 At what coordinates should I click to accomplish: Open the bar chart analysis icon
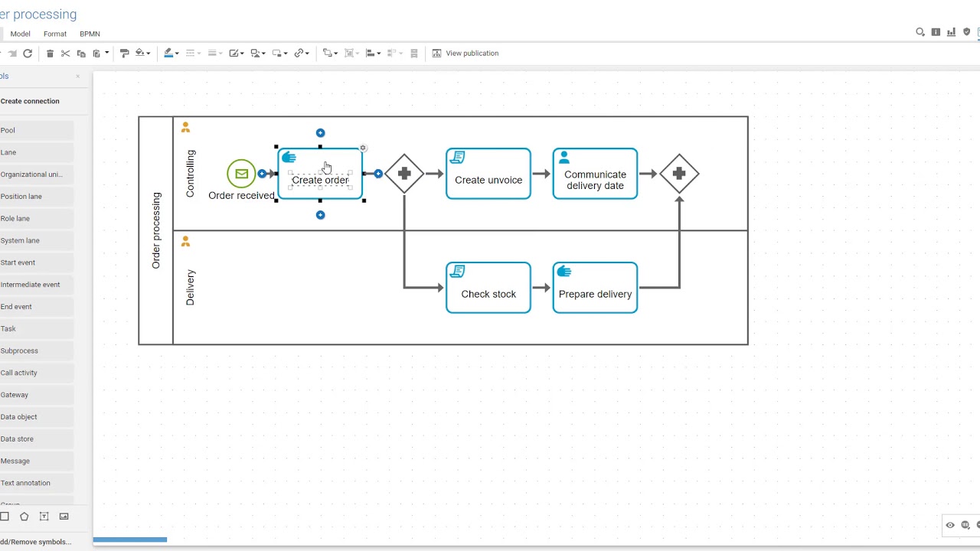click(951, 32)
